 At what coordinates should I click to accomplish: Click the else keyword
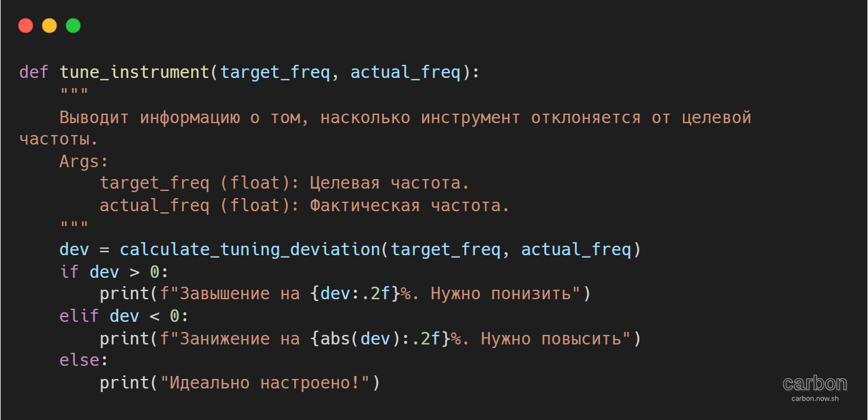click(x=79, y=361)
